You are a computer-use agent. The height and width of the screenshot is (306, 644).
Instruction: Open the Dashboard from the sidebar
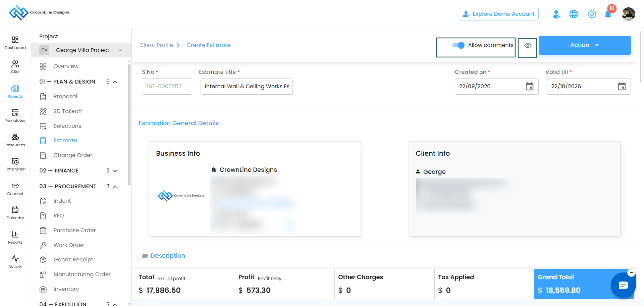point(15,43)
